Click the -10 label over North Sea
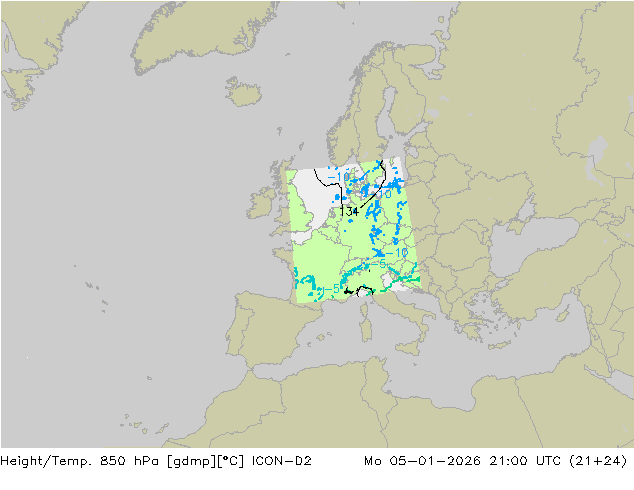This screenshot has height=490, width=634. (338, 177)
